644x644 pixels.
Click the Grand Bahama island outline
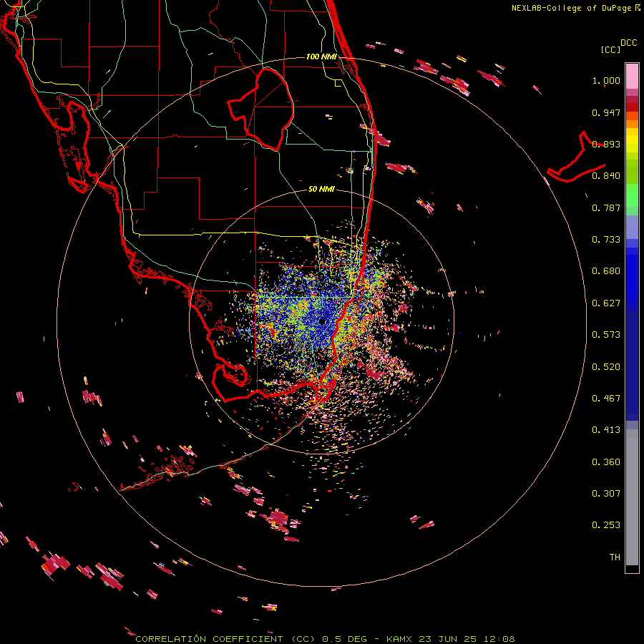tap(575, 158)
